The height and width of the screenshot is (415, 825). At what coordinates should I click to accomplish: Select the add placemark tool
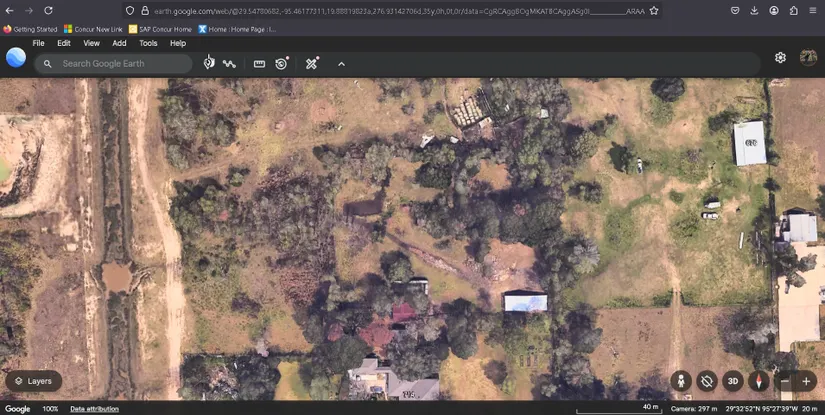click(x=209, y=63)
